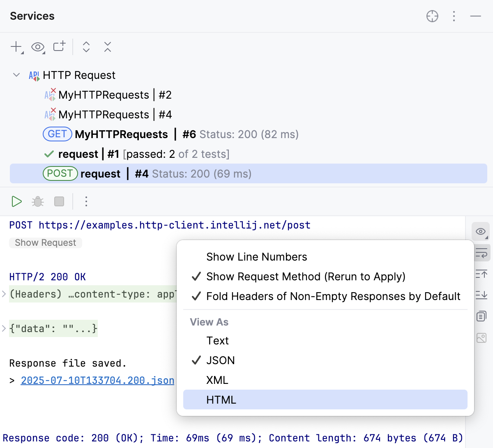Click the Show Request button
This screenshot has width=493, height=448.
coord(45,243)
